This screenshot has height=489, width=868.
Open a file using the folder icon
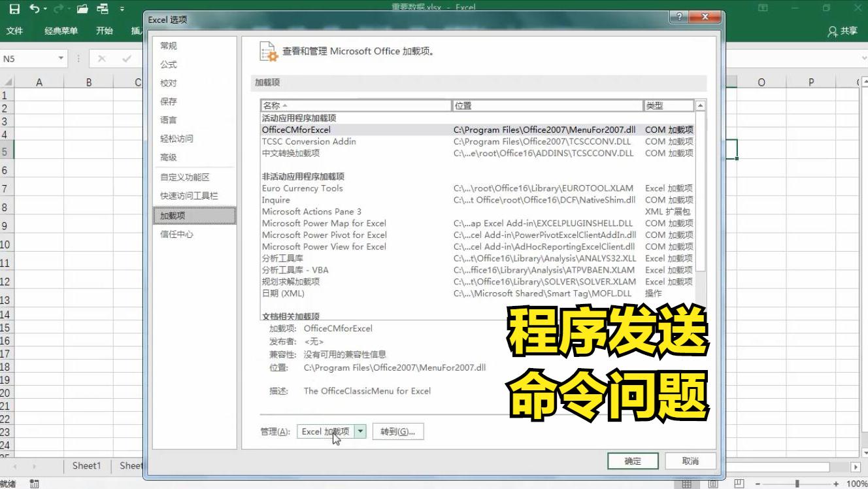[82, 7]
